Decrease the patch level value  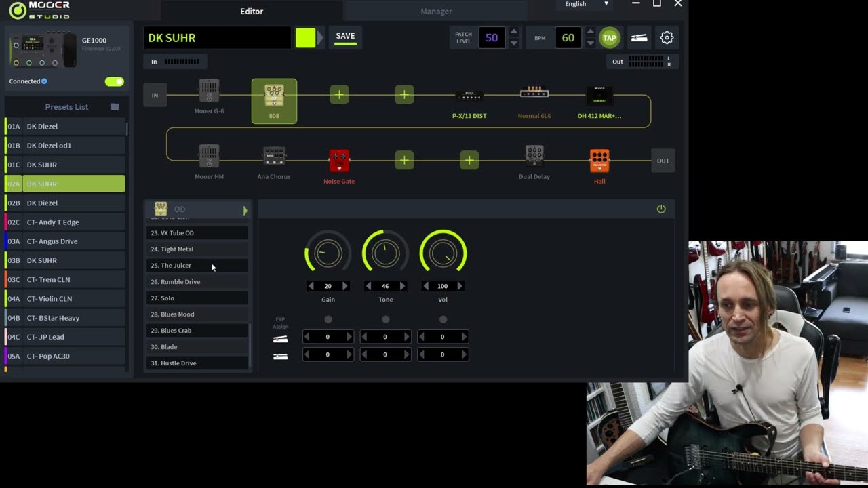[514, 43]
